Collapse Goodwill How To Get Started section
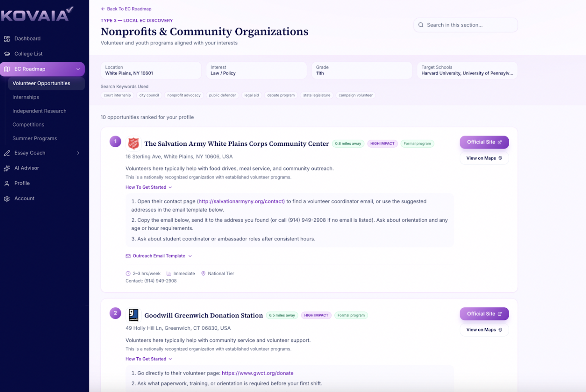 [x=149, y=359]
